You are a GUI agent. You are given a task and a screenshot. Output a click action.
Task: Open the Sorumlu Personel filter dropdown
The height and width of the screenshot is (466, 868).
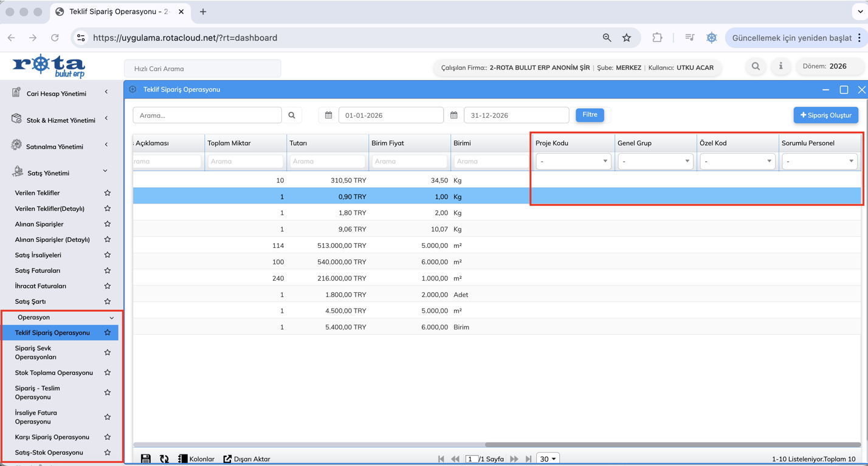819,162
